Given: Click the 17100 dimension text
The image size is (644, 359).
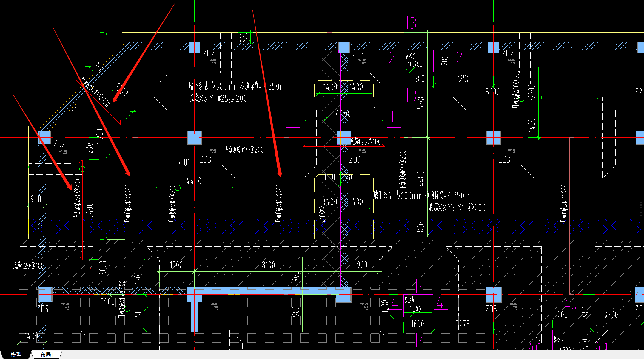Looking at the screenshot, I should [183, 162].
